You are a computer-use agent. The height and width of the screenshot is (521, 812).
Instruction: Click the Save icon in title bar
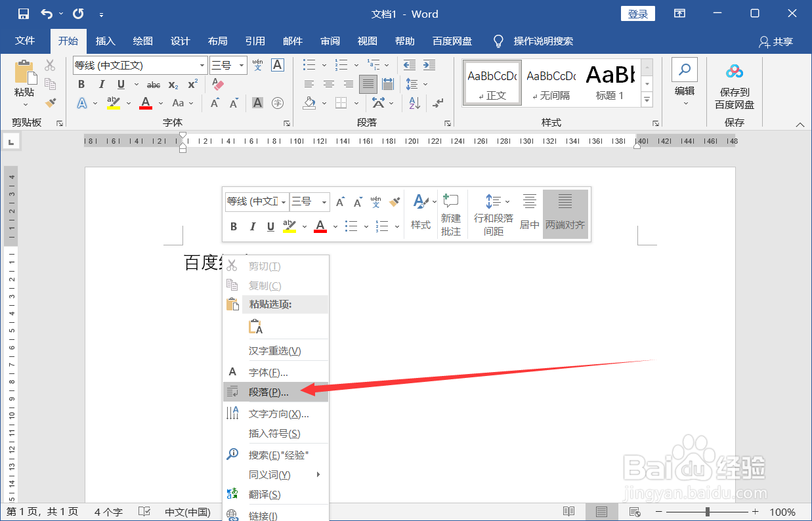24,14
